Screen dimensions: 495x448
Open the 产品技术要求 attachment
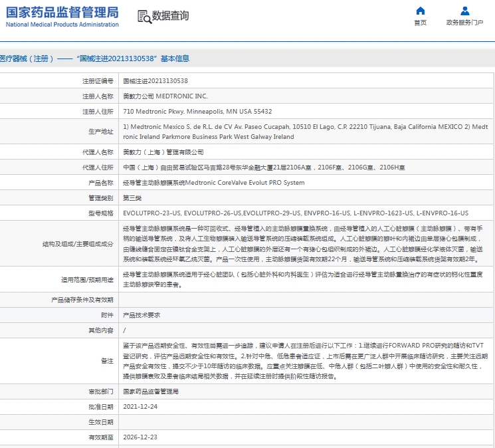click(x=142, y=315)
